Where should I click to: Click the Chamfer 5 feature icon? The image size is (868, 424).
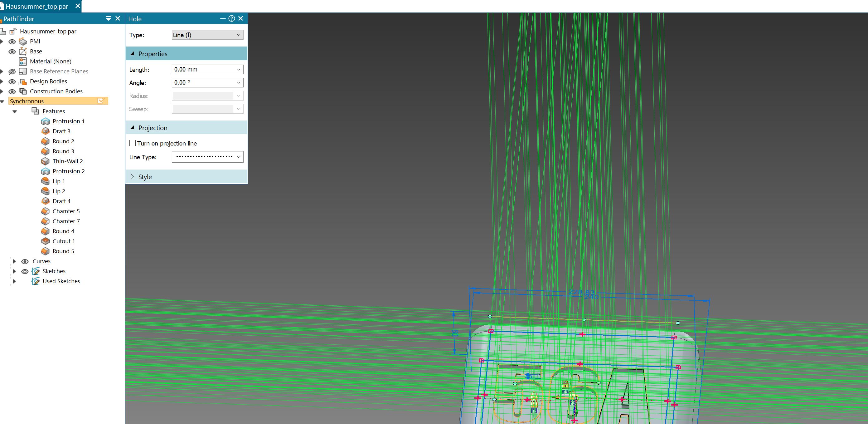point(46,211)
